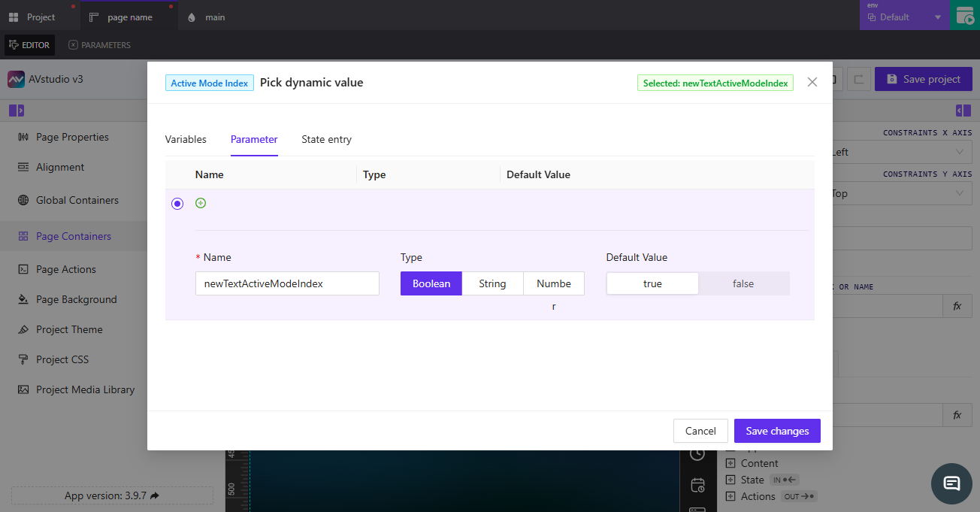The width and height of the screenshot is (980, 512).
Task: Add a new parameter with the plus icon
Action: [201, 203]
